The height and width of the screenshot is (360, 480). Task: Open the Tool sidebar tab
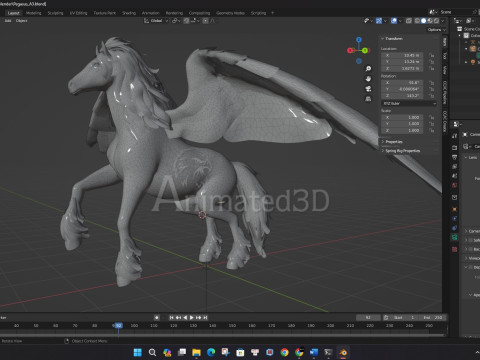point(445,55)
